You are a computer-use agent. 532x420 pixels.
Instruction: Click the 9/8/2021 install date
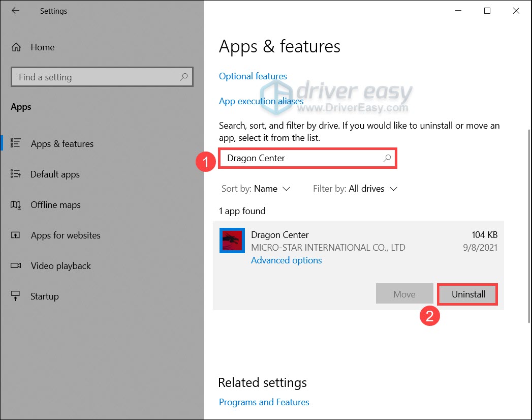click(x=480, y=248)
